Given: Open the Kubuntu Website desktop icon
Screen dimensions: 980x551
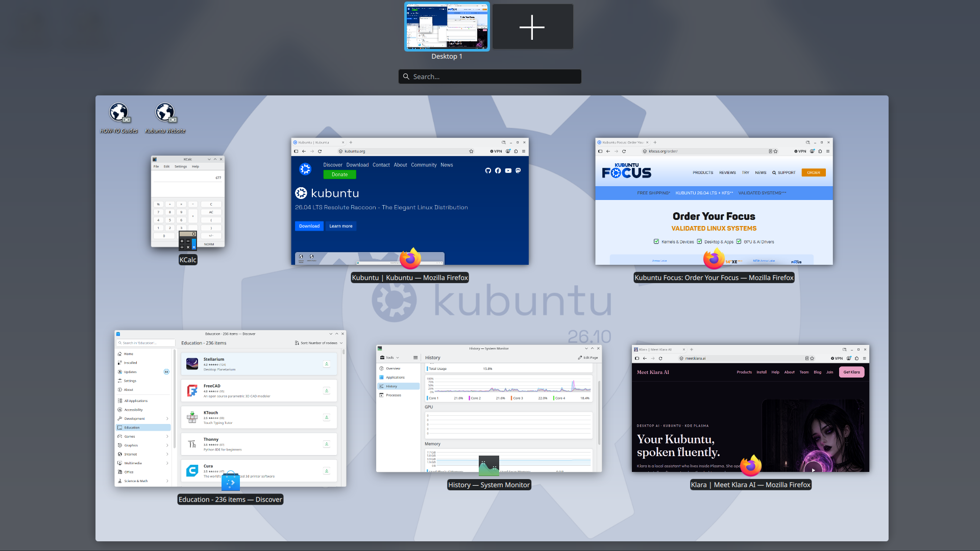Looking at the screenshot, I should [165, 118].
